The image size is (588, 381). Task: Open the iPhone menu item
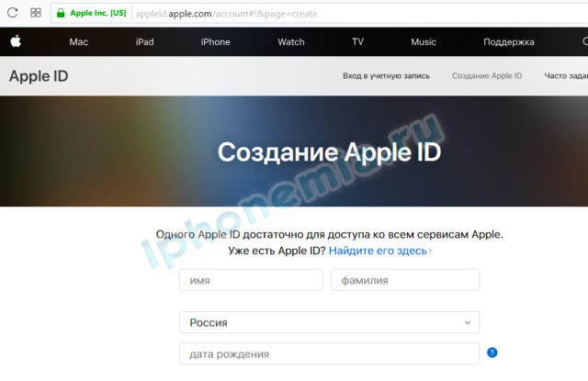215,42
